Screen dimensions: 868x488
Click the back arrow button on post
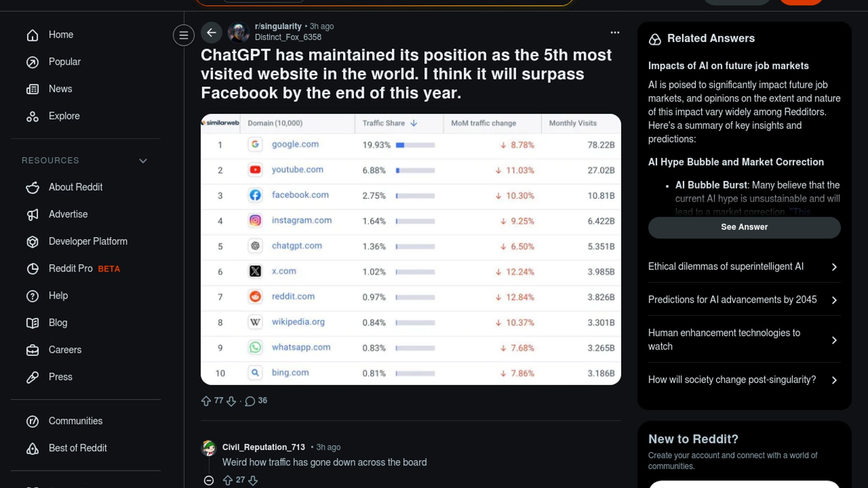click(211, 33)
